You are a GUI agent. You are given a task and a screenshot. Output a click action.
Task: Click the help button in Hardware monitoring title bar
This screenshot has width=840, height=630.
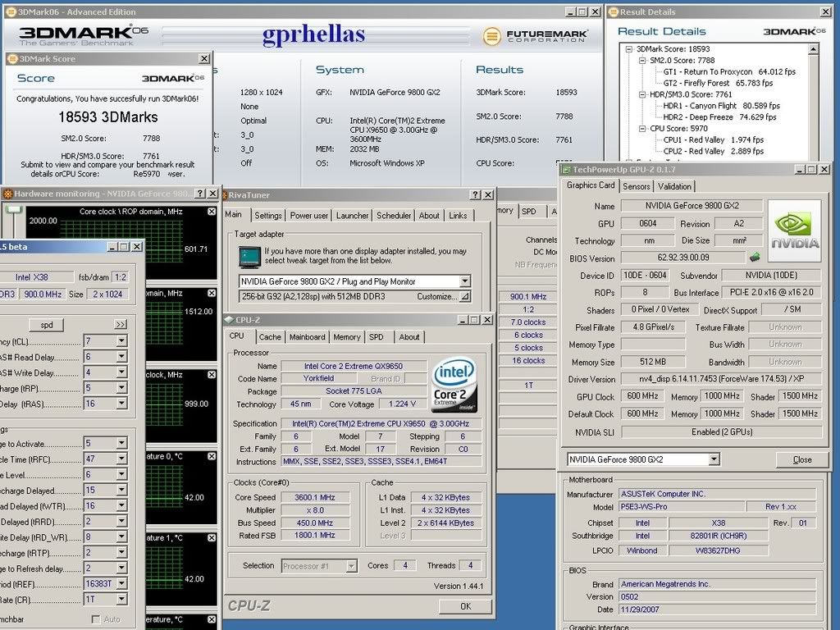point(200,194)
